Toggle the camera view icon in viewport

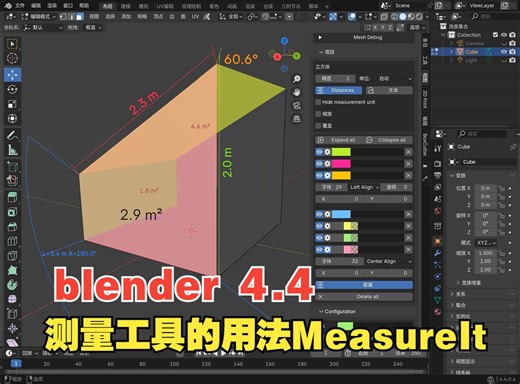tap(297, 105)
